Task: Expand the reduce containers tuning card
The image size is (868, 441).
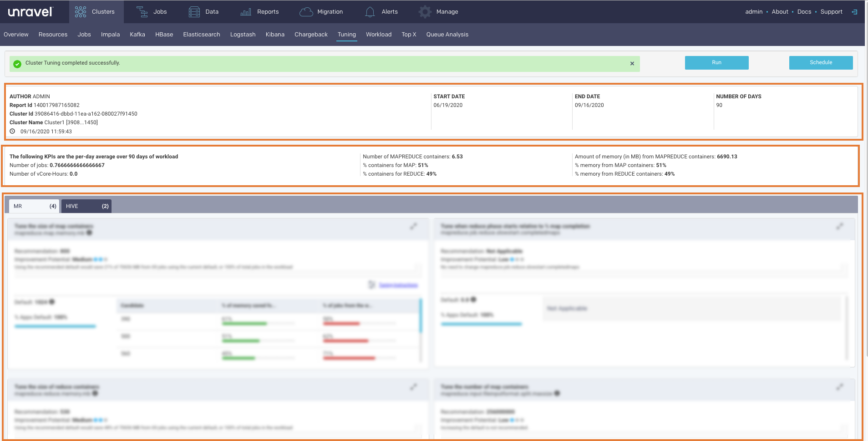Action: click(413, 387)
